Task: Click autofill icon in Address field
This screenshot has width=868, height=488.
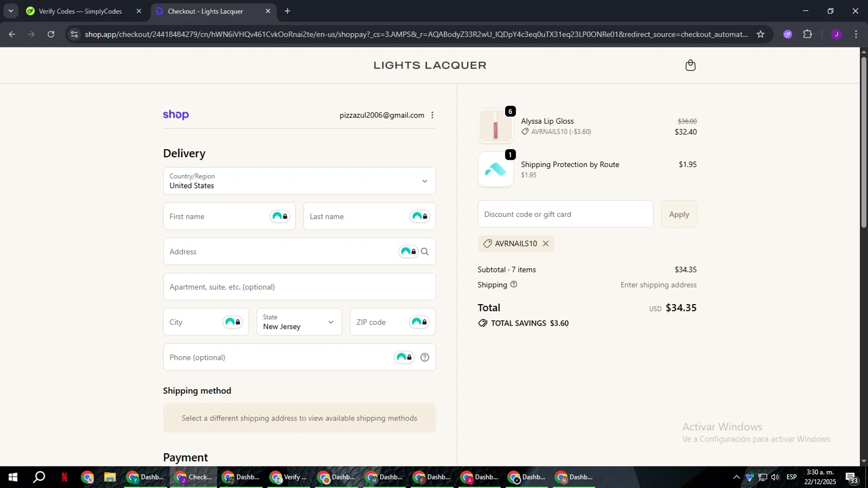Action: 409,252
